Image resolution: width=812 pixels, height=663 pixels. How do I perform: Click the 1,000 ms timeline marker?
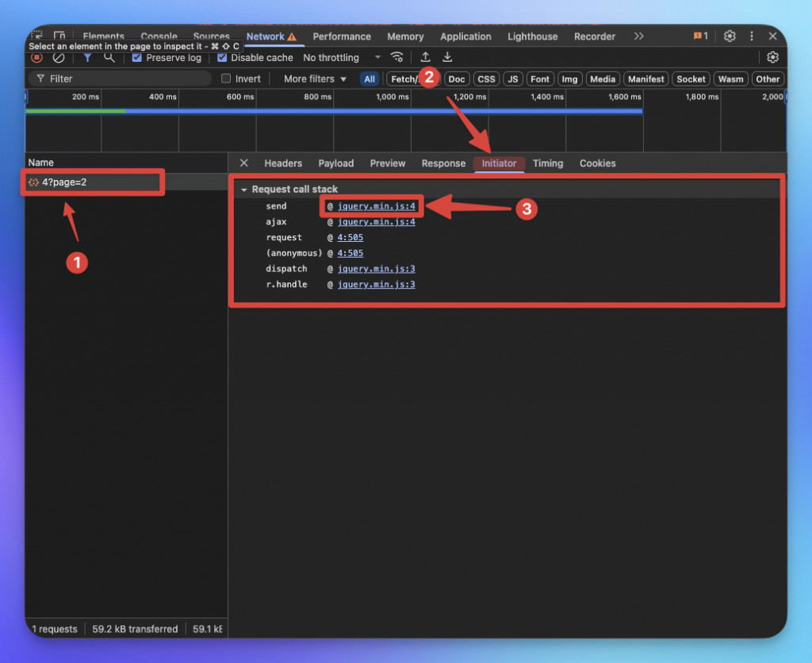click(392, 97)
